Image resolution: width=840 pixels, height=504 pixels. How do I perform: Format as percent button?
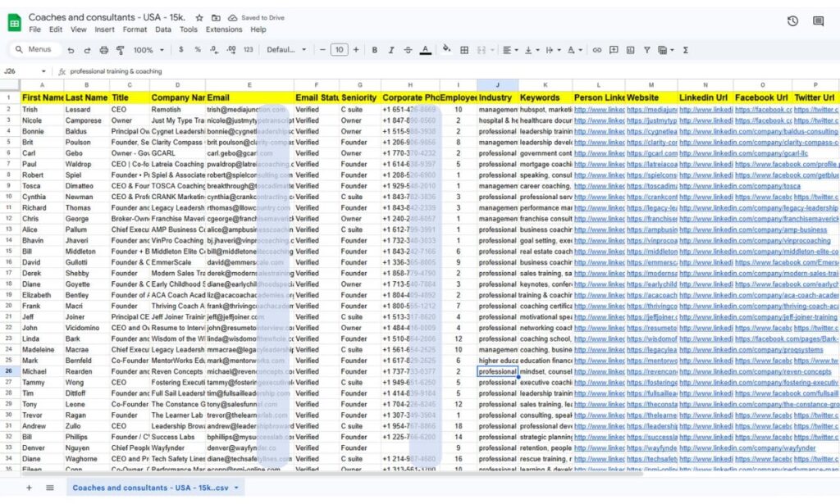point(198,50)
